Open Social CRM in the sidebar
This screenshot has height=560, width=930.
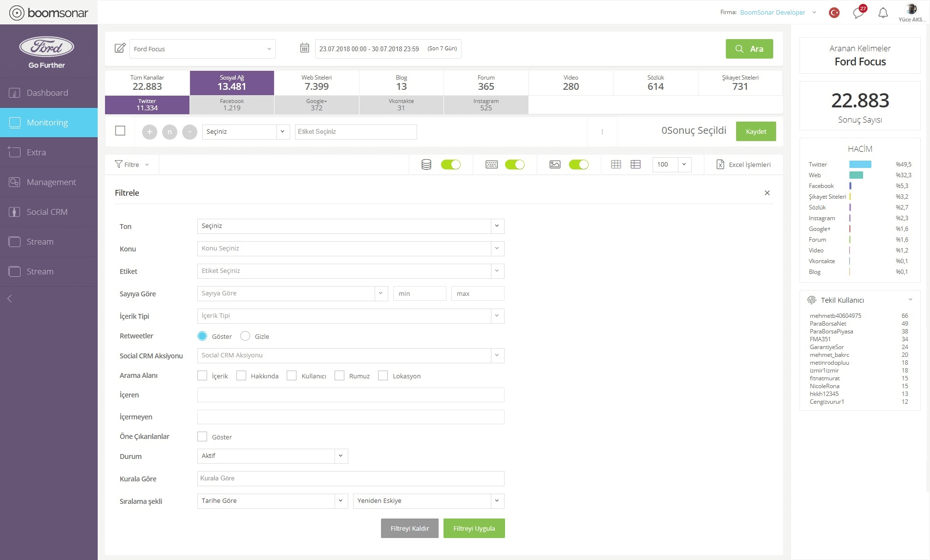[49, 212]
